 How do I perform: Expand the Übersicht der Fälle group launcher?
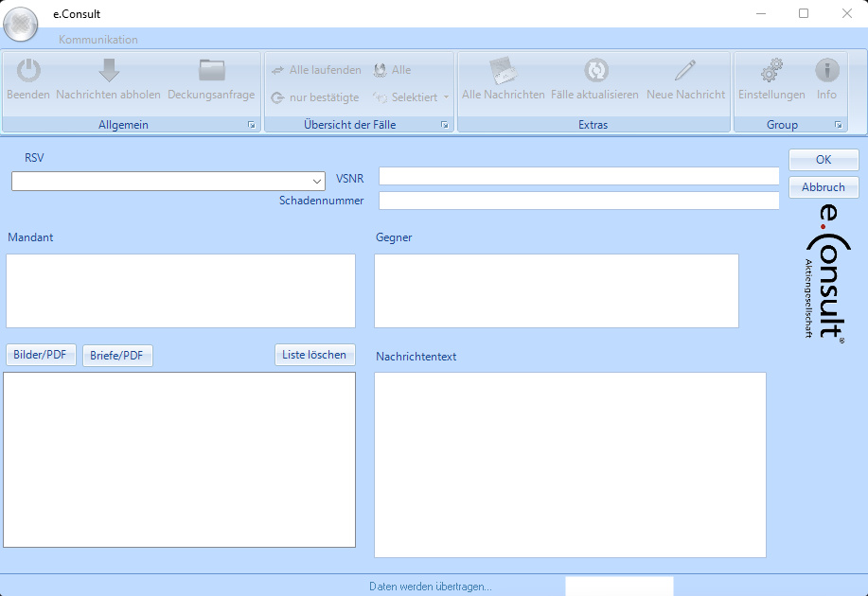click(x=445, y=125)
